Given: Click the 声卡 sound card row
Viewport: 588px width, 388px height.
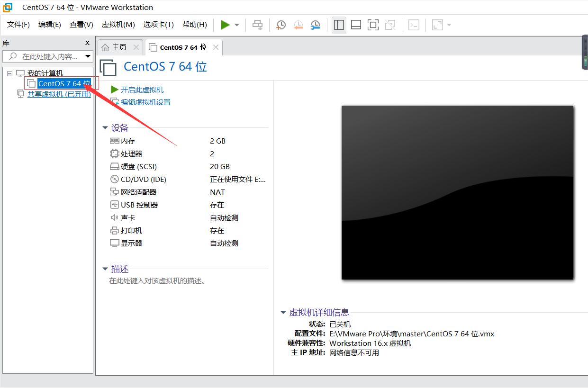Looking at the screenshot, I should (189, 218).
